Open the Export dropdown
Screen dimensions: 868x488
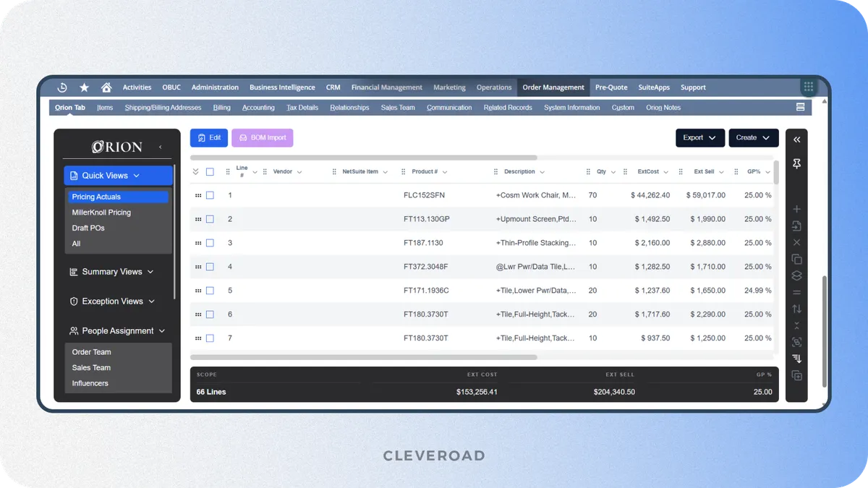pos(699,137)
